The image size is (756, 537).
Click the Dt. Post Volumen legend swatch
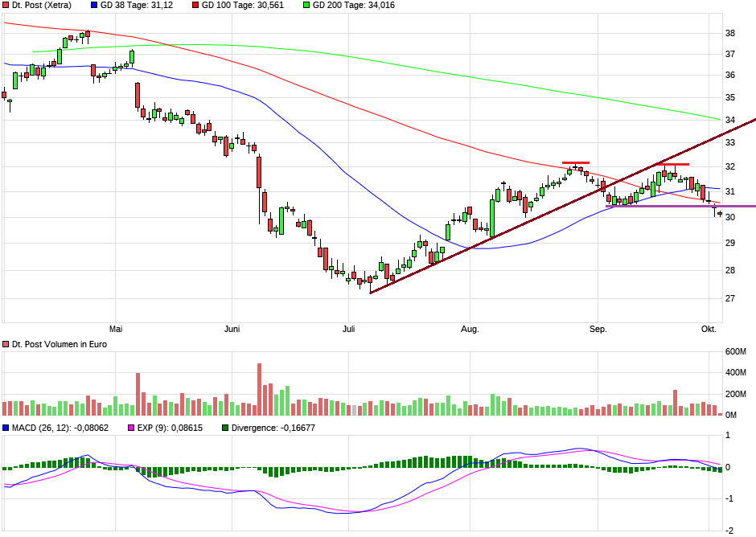point(6,344)
